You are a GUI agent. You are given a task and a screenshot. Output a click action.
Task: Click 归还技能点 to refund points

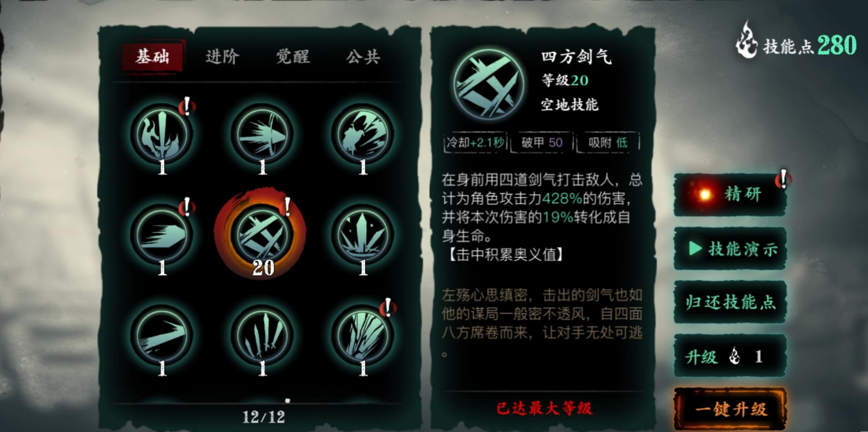[730, 303]
